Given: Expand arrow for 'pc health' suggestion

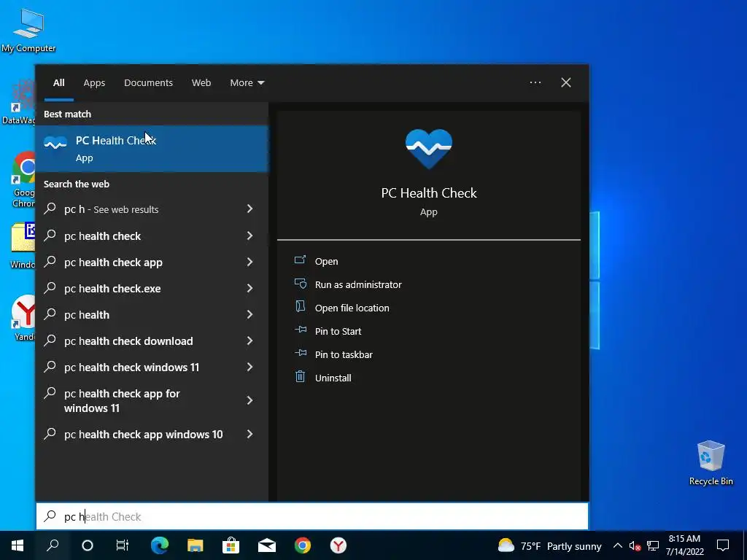Looking at the screenshot, I should [249, 314].
